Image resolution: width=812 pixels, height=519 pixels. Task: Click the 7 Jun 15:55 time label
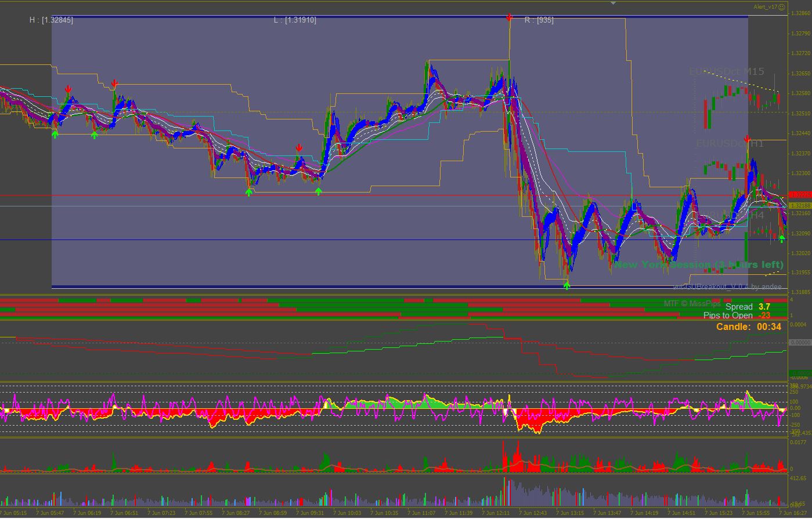tap(756, 513)
